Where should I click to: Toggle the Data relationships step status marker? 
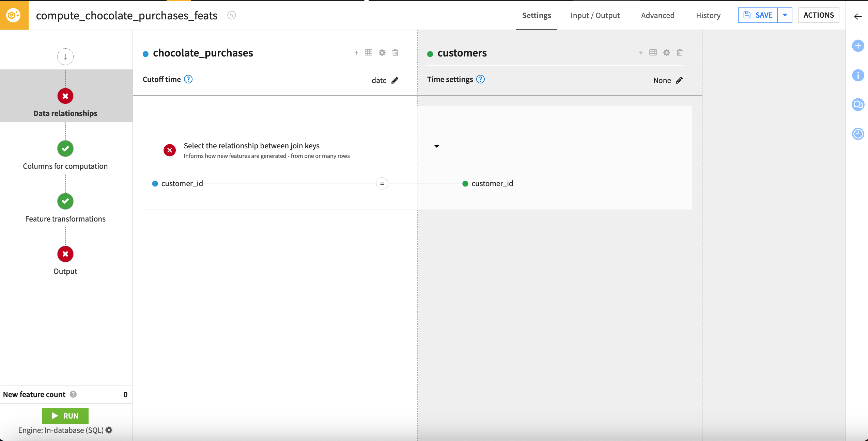point(65,96)
